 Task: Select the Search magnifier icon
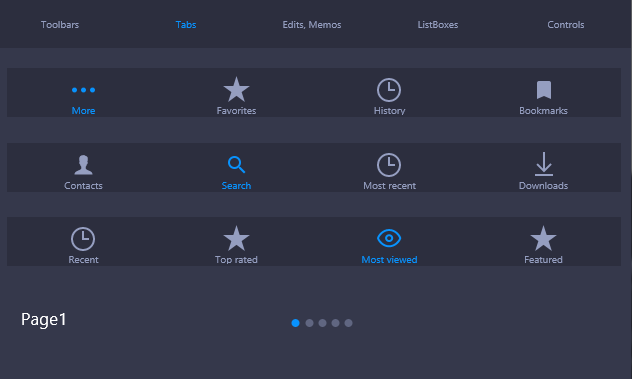coord(236,165)
